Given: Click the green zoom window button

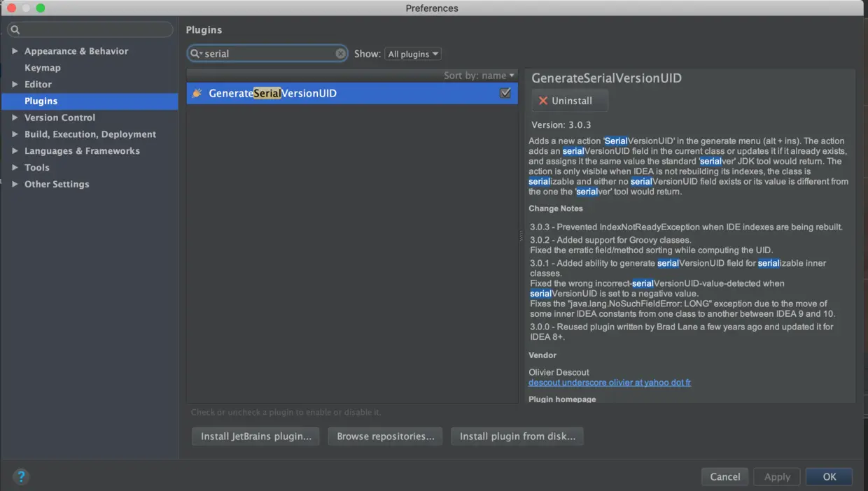Looking at the screenshot, I should [41, 8].
